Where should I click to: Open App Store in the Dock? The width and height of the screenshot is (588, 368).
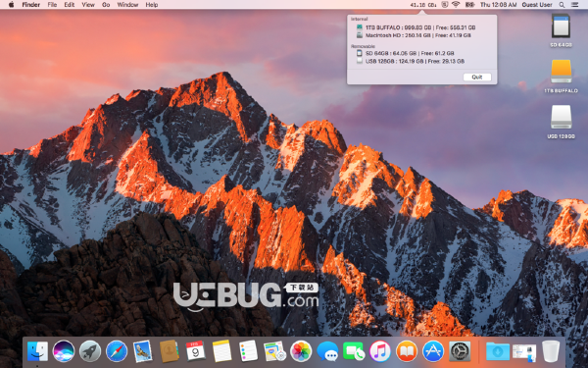[x=433, y=351]
